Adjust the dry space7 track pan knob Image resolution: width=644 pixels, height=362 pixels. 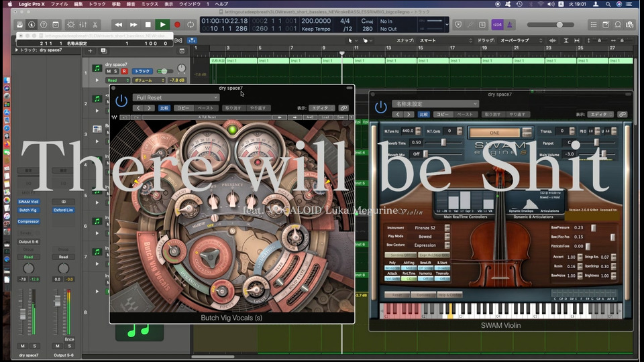pos(181,68)
